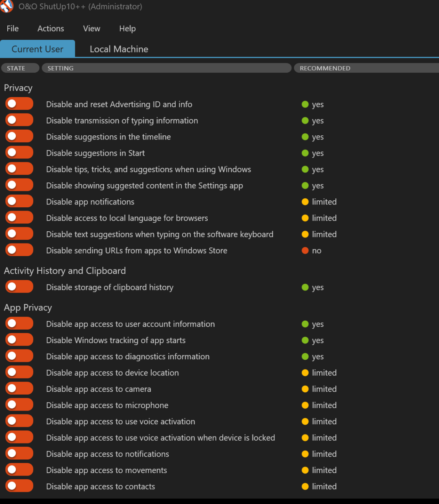
Task: Switch to the Local Machine tab
Action: (119, 49)
